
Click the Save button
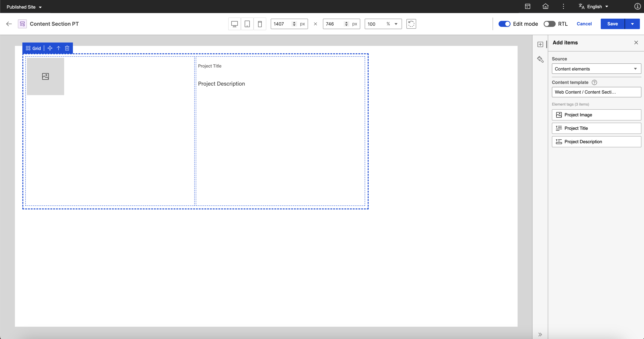click(x=612, y=24)
